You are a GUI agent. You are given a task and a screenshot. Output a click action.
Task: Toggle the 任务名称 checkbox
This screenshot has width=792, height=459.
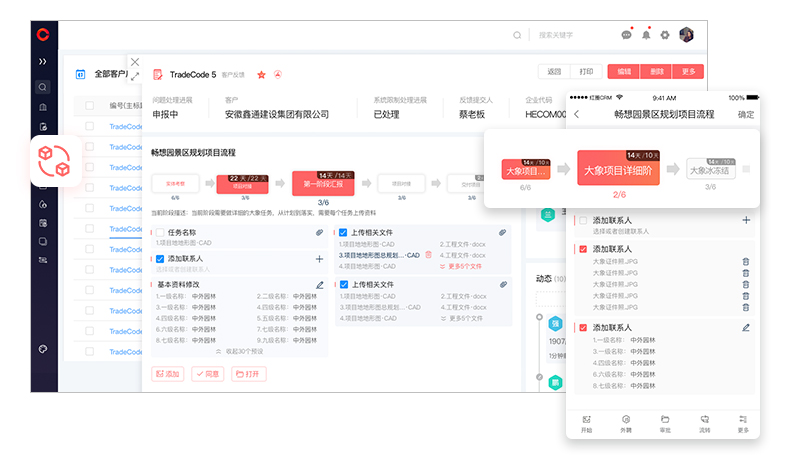coord(159,232)
